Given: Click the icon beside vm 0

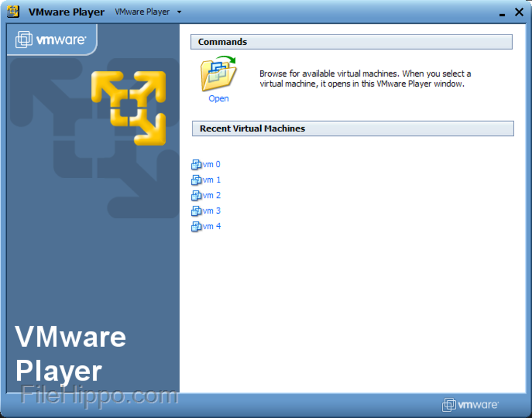Looking at the screenshot, I should tap(197, 165).
